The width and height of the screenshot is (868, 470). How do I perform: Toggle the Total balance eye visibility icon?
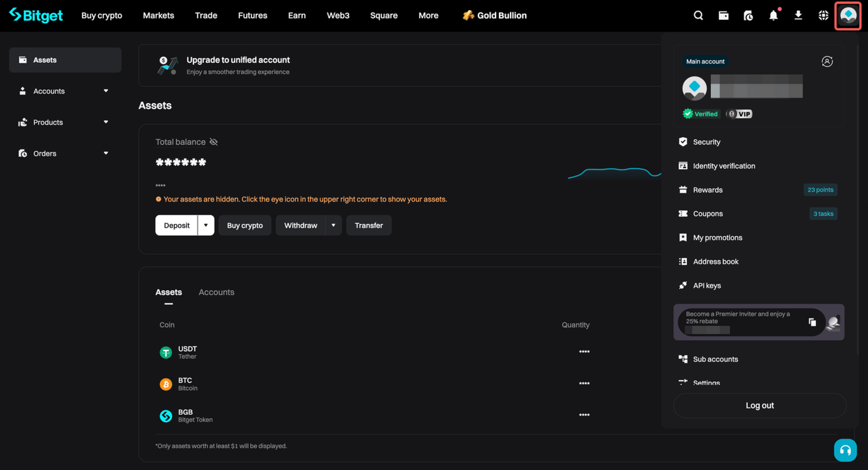[x=214, y=142]
